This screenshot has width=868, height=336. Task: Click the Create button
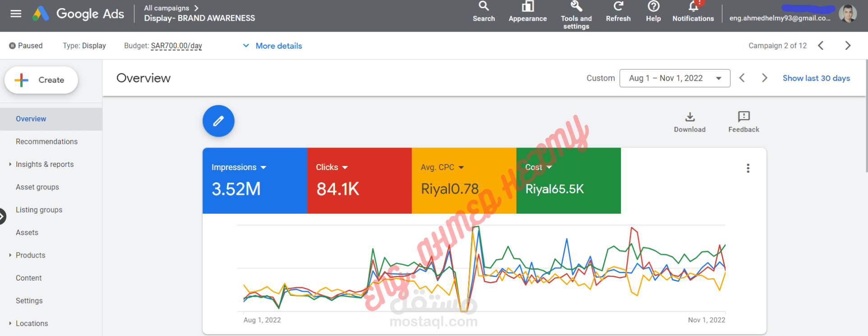pyautogui.click(x=41, y=80)
